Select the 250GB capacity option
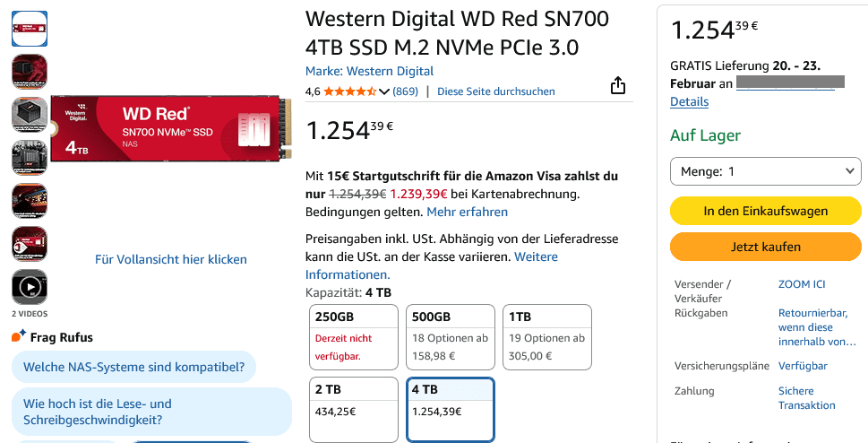868x443 pixels. [352, 337]
